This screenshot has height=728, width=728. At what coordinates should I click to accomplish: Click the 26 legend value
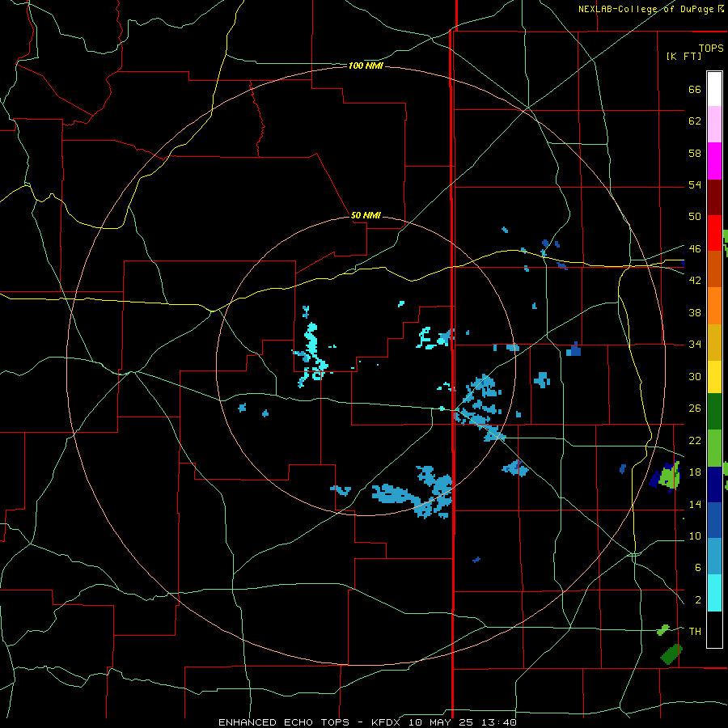tap(695, 408)
